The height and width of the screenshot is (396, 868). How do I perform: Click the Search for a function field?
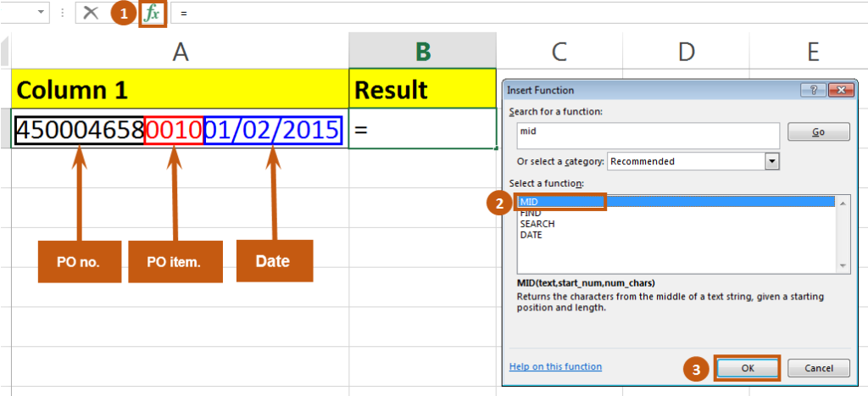648,135
